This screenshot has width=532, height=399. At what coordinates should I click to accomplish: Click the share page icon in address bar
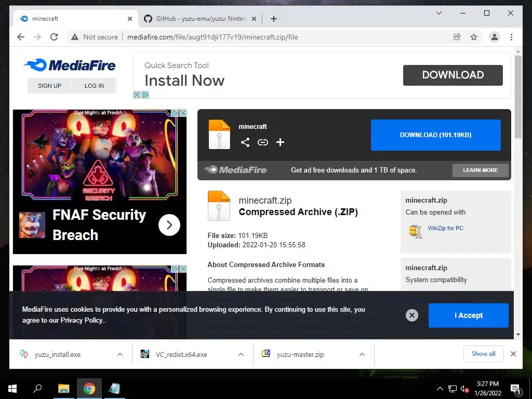coord(457,37)
